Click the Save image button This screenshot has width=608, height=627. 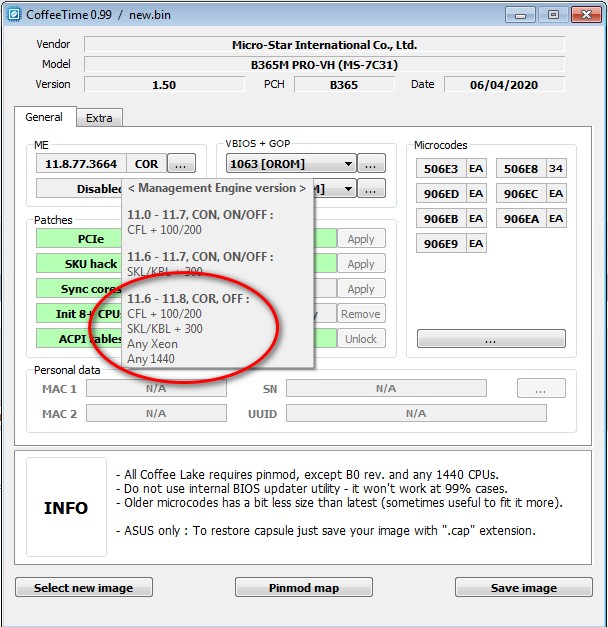(524, 587)
